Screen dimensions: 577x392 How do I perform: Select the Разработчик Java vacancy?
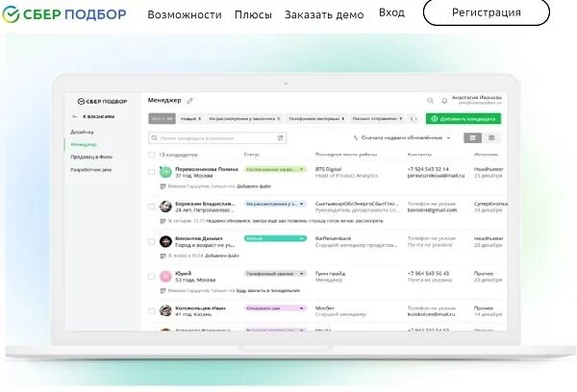click(x=91, y=169)
